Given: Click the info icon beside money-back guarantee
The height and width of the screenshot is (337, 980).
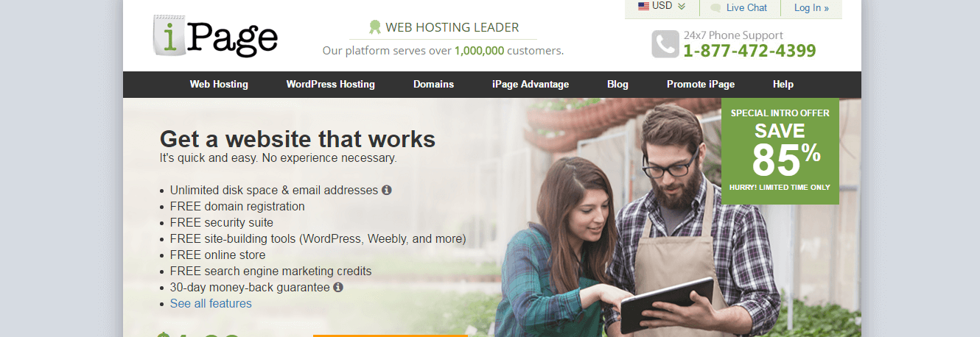Looking at the screenshot, I should [338, 287].
